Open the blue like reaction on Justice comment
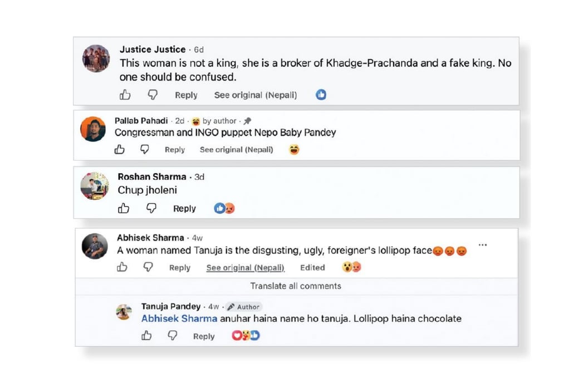Screen dimensions: 588x392 click(x=321, y=95)
